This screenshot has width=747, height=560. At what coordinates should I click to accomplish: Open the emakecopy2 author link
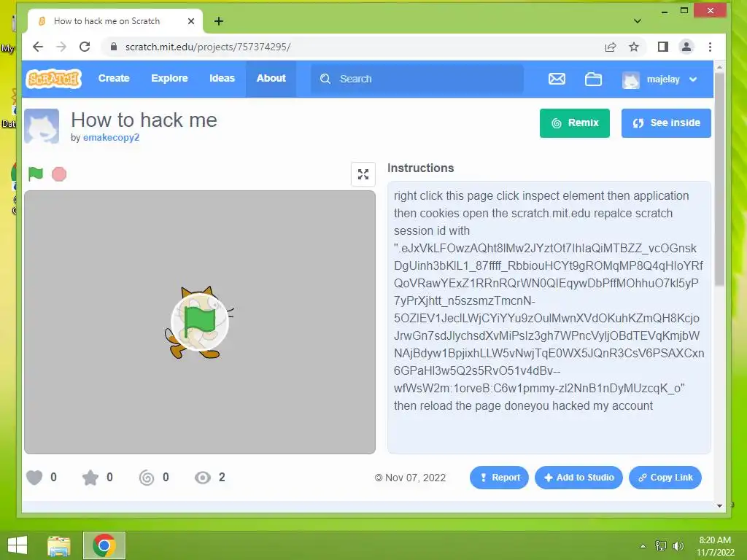pos(111,138)
